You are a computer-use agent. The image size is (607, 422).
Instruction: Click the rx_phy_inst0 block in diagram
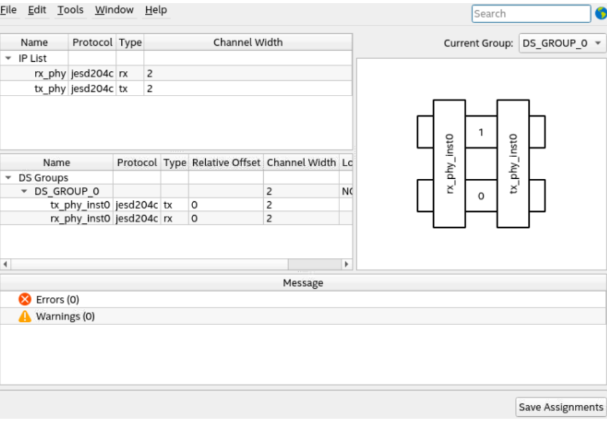click(449, 164)
